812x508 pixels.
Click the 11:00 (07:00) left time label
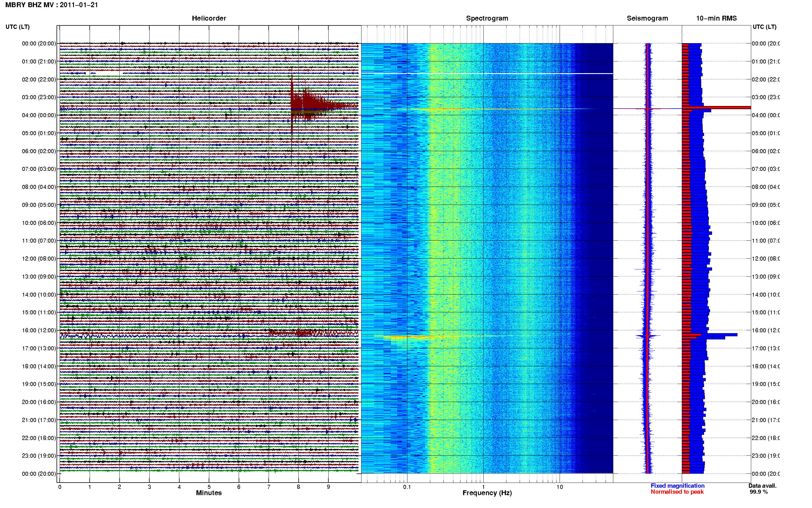pos(39,241)
